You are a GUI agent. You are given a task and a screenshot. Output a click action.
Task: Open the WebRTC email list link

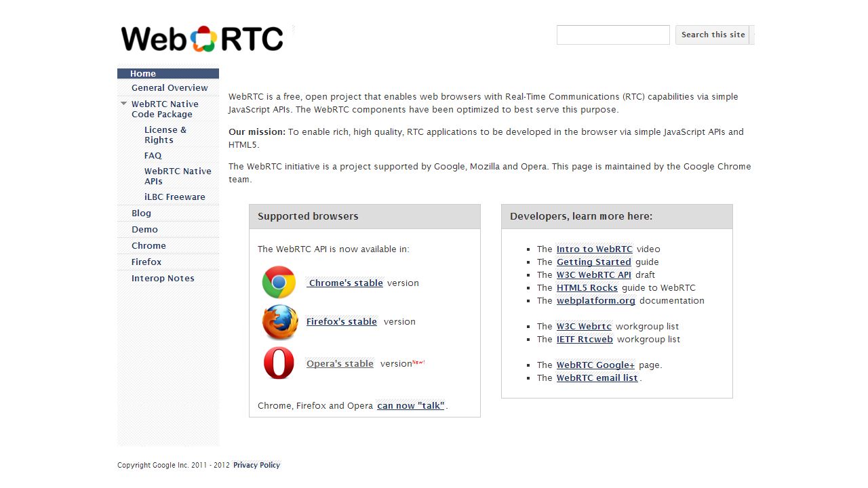point(597,378)
